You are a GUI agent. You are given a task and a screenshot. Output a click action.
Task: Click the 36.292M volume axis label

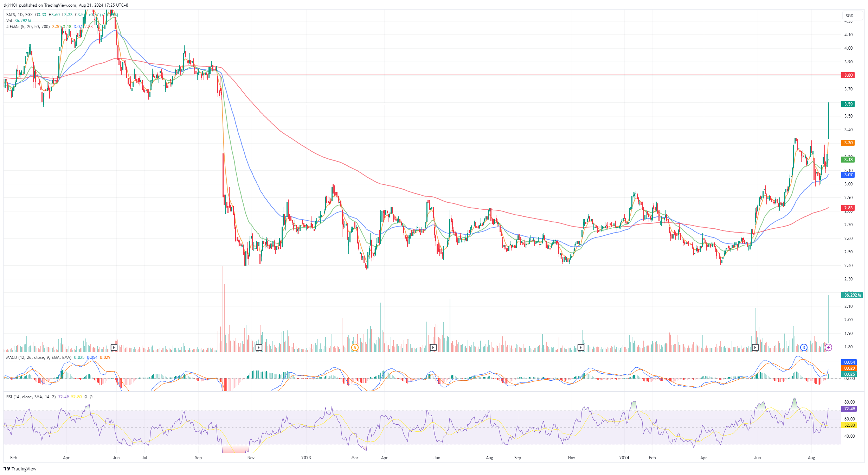(x=852, y=295)
